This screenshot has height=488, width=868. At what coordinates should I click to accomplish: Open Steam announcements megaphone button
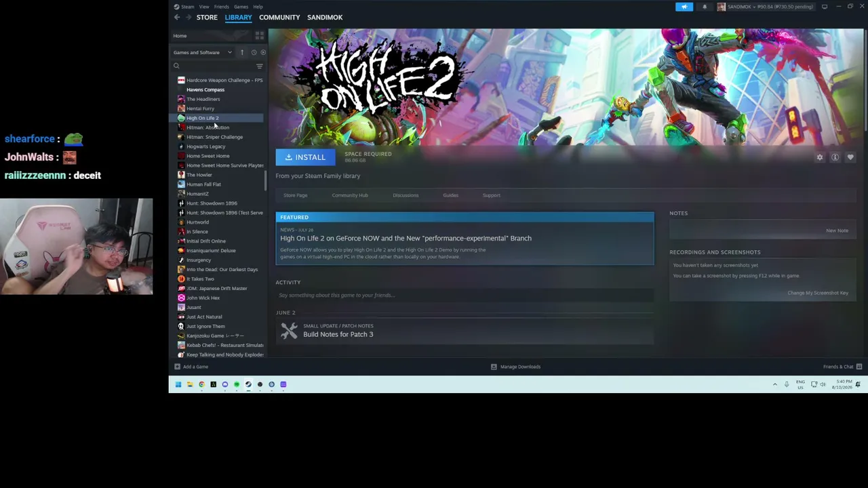click(x=684, y=7)
